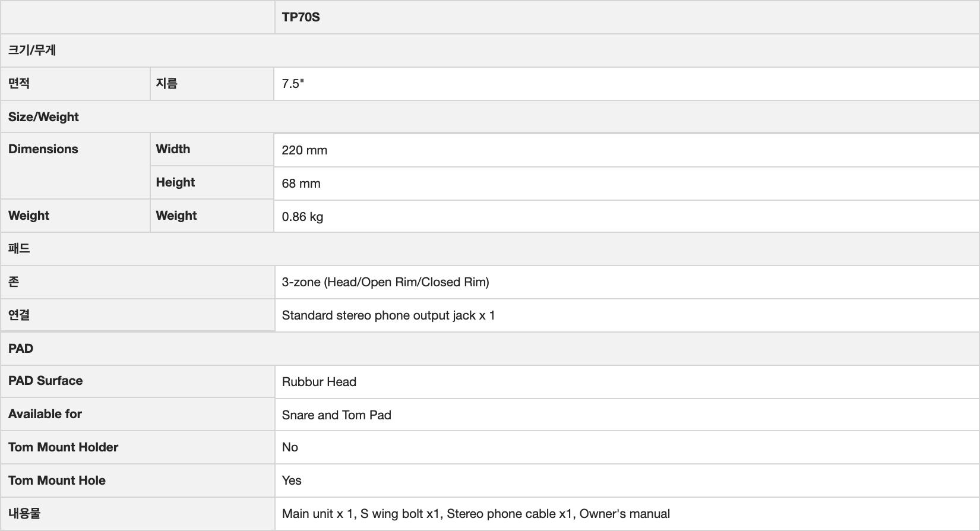Click the Main unit contents list text
980x531 pixels.
[x=475, y=514]
